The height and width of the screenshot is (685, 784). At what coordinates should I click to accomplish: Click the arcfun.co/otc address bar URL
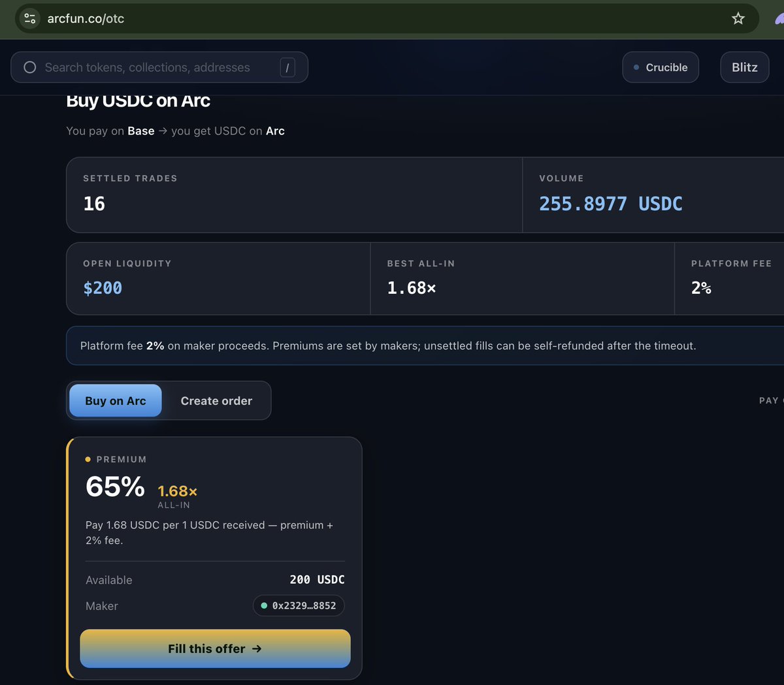click(86, 18)
